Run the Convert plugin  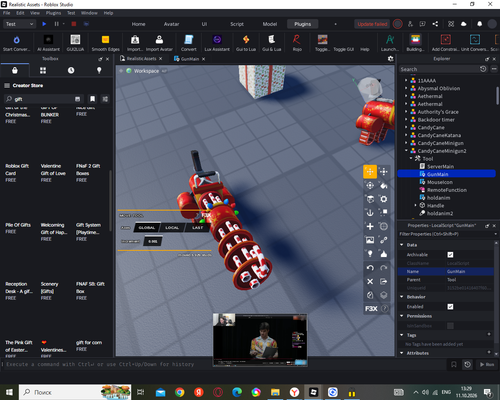tap(189, 40)
